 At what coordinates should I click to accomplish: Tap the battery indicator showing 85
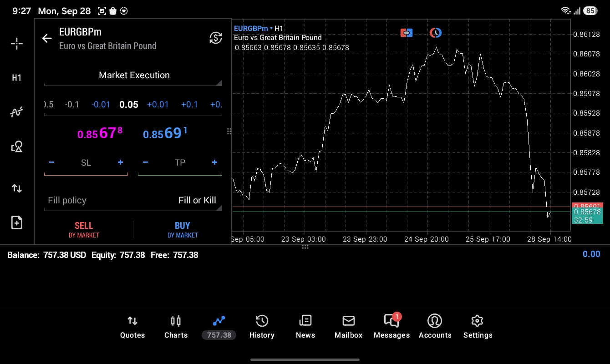point(590,11)
